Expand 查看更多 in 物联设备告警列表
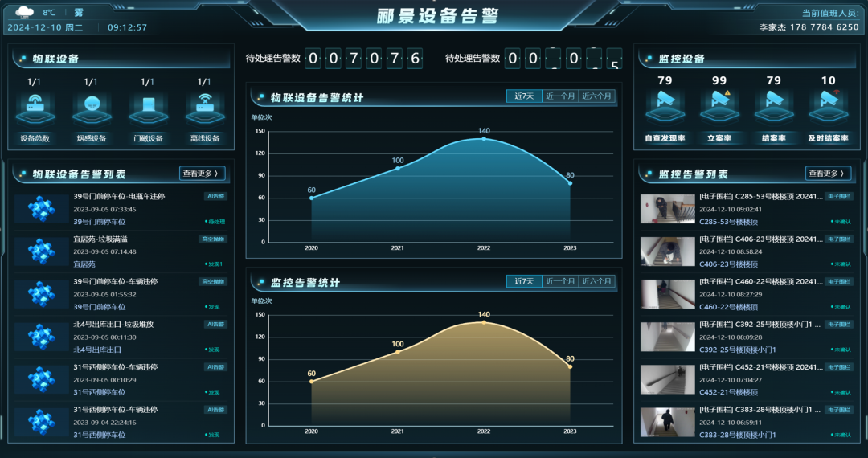This screenshot has height=458, width=868. (202, 173)
